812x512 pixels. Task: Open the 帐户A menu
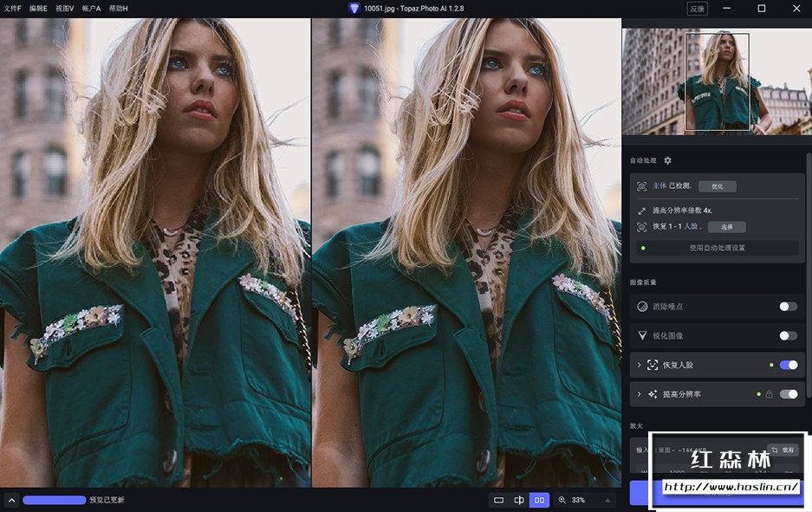tap(91, 9)
